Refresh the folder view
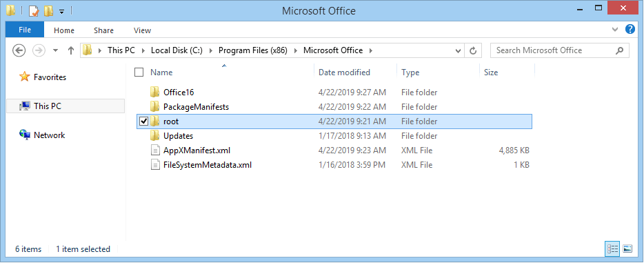 (x=473, y=51)
